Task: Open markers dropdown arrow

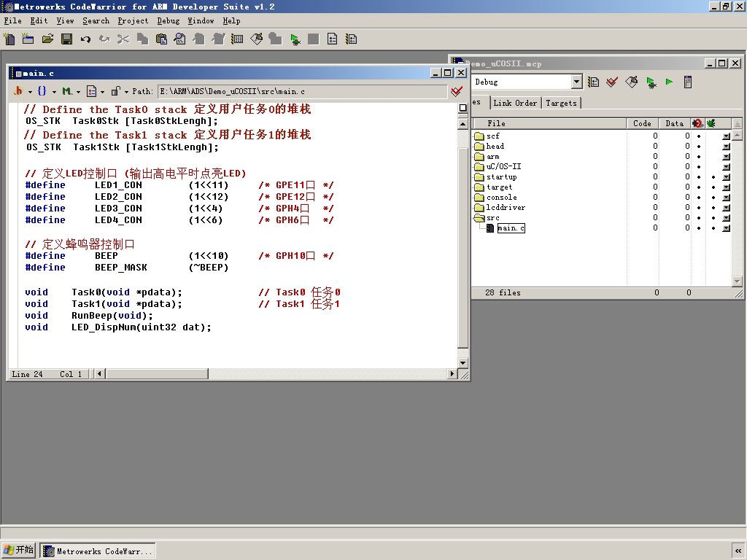Action: [x=78, y=91]
